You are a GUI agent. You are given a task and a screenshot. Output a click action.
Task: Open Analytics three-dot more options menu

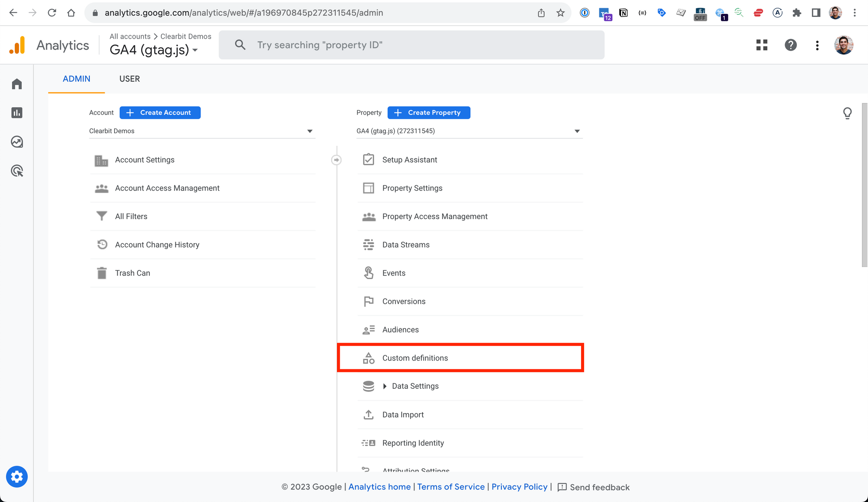coord(817,45)
